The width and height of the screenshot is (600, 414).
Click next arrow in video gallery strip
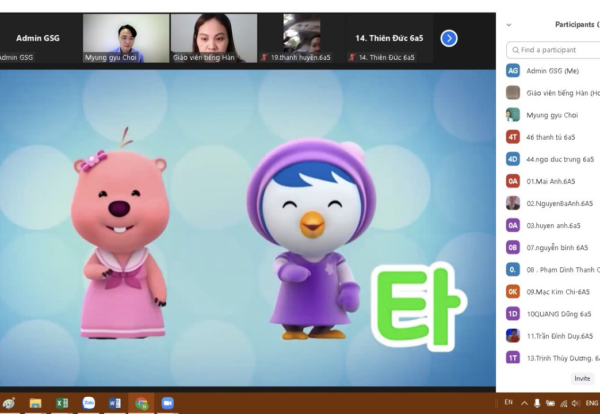click(x=449, y=38)
